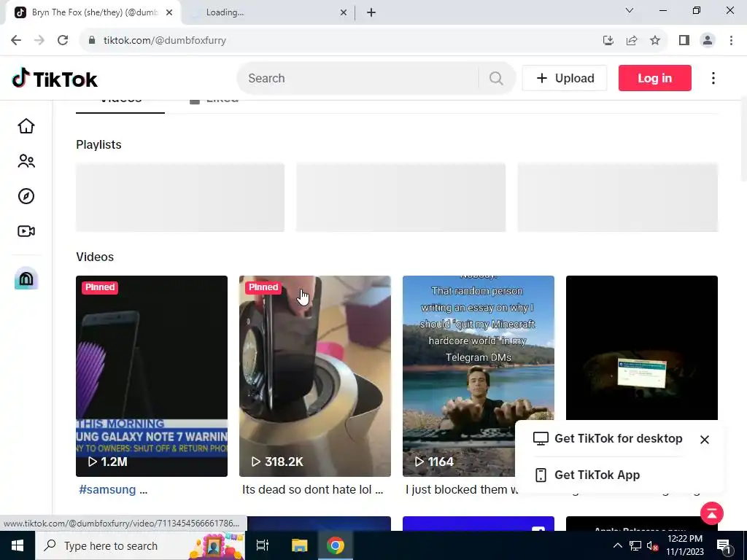The height and width of the screenshot is (560, 747).
Task: Close the Get TikTok for desktop popup
Action: coord(705,440)
